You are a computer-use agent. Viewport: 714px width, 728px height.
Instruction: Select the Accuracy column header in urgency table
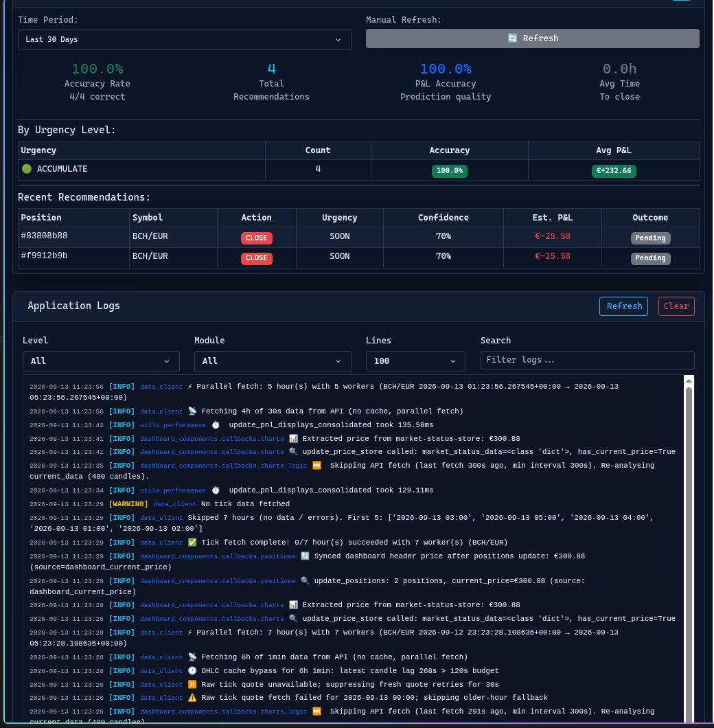pos(450,150)
